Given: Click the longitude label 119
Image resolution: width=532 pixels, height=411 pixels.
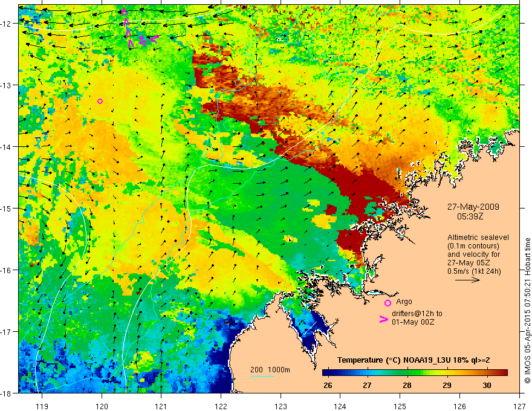Looking at the screenshot, I should pyautogui.click(x=42, y=406).
